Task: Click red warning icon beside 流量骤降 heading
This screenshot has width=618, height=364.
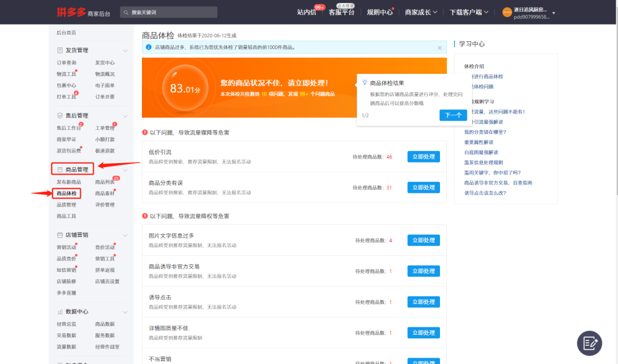Action: pos(145,133)
